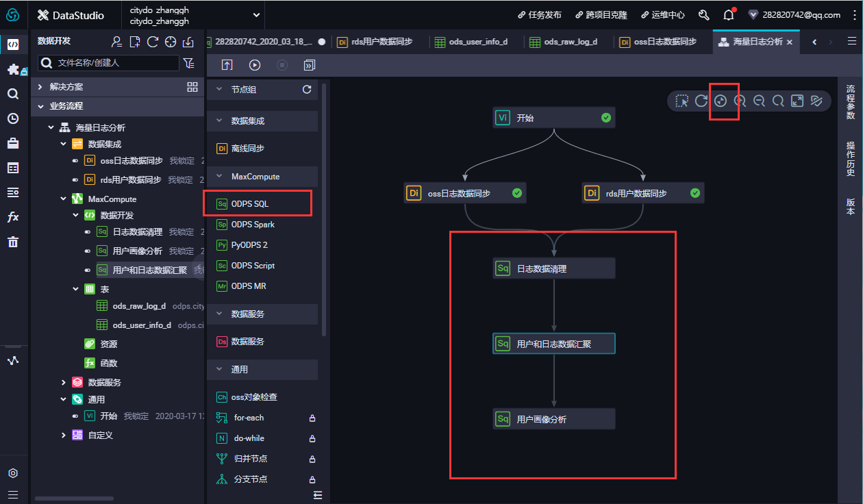Click the import icon in panel header

tap(188, 42)
